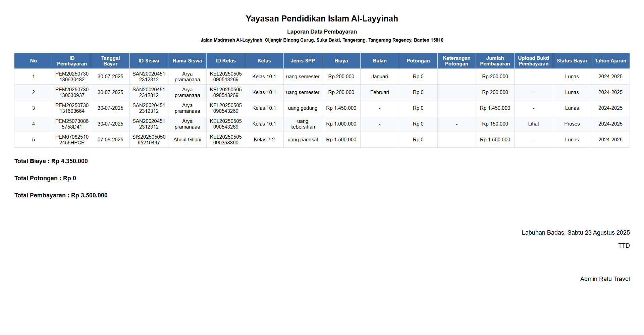Click the Status Bayar column header
Image resolution: width=644 pixels, height=335 pixels.
coord(572,61)
